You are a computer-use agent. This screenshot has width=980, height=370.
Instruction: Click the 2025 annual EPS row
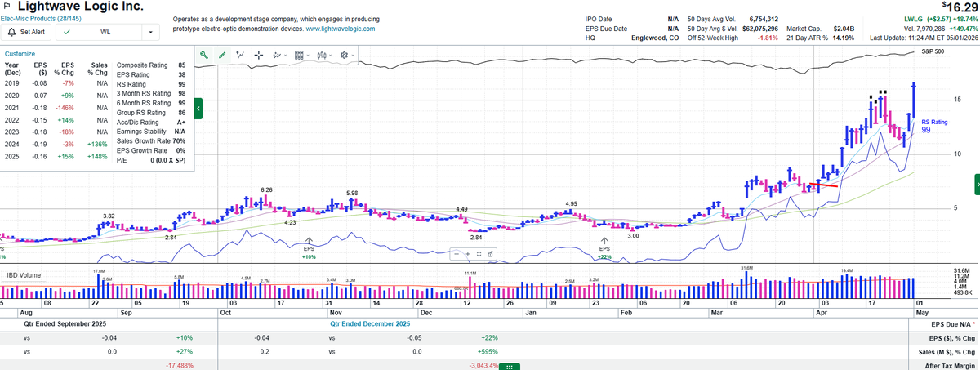click(57, 156)
